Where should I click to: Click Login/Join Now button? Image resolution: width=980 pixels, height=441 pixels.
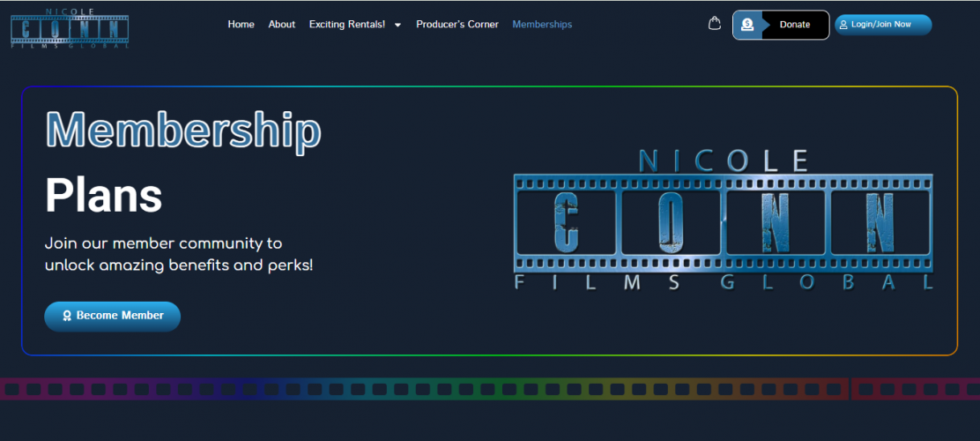click(x=883, y=25)
